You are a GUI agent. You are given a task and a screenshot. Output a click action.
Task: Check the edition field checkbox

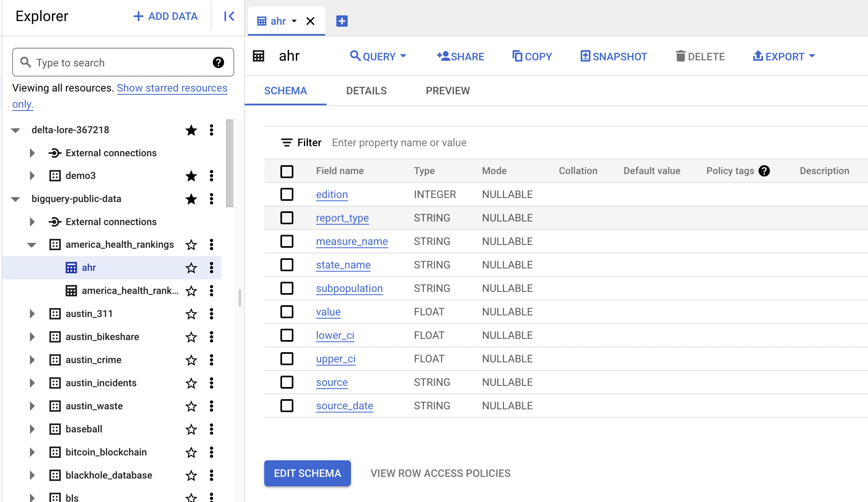pos(287,194)
